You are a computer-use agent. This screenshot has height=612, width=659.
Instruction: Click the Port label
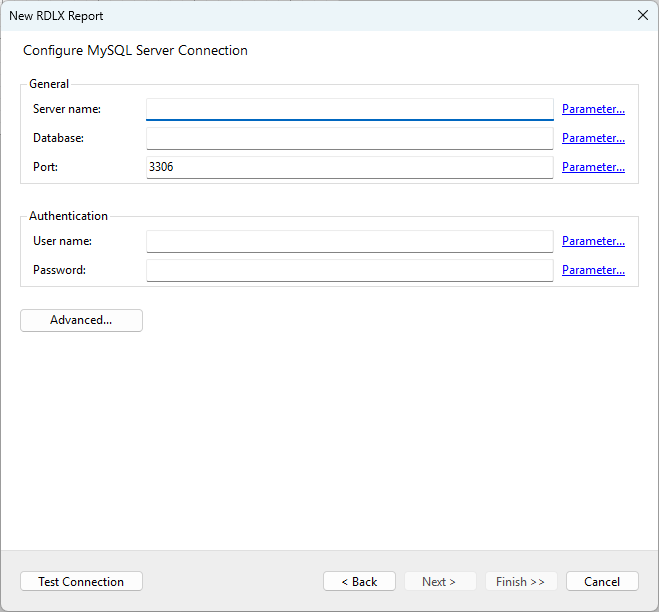pyautogui.click(x=45, y=167)
